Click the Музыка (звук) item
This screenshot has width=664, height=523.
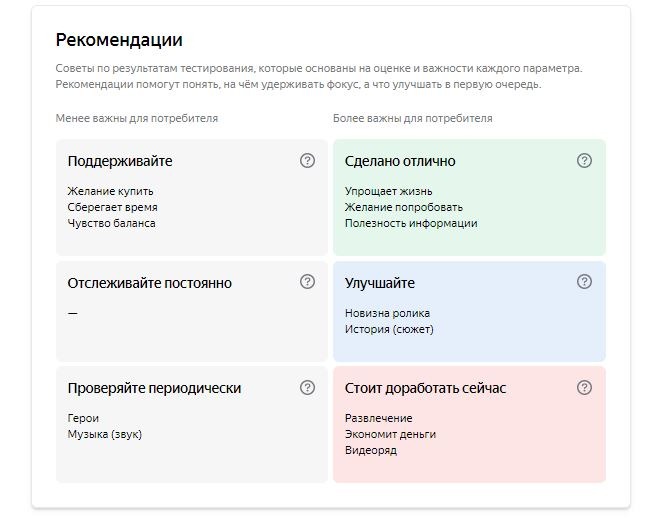[102, 434]
